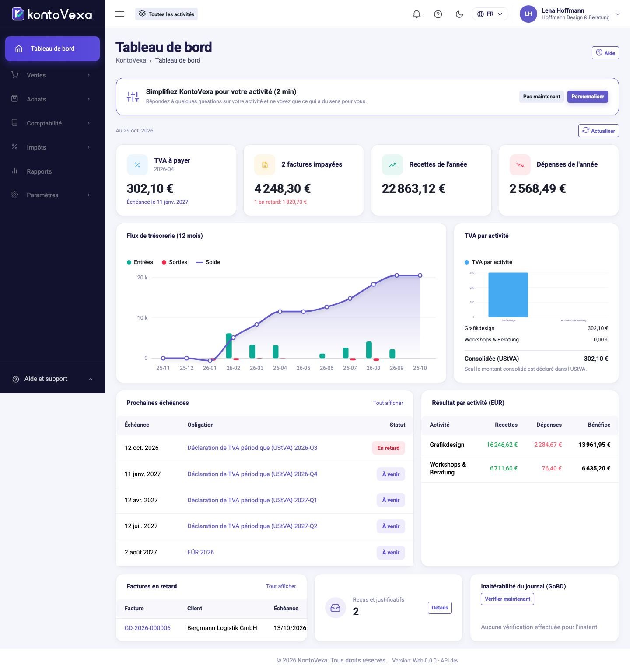The width and height of the screenshot is (630, 672).
Task: Expand the Aide et support panel
Action: point(52,379)
